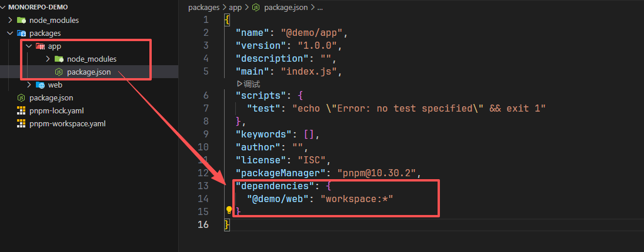Open the pnpm-lock.yaml file
Screen dimensions: 644x252
tap(89, 111)
